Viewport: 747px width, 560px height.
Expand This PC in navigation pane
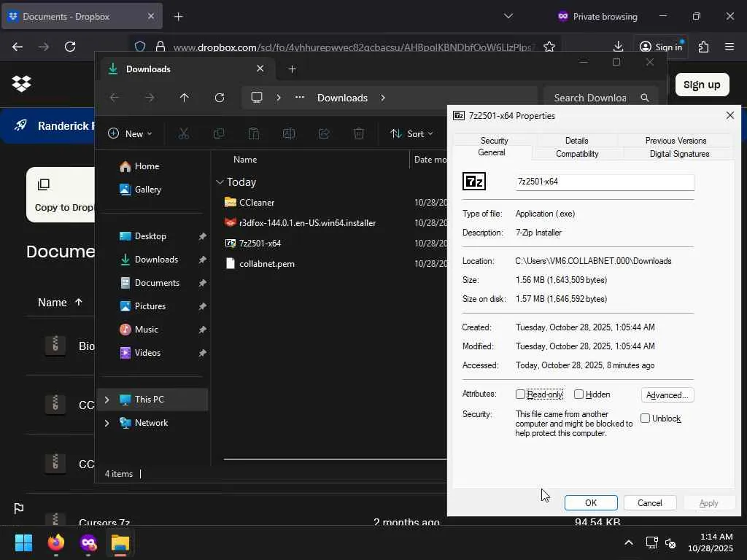[107, 400]
